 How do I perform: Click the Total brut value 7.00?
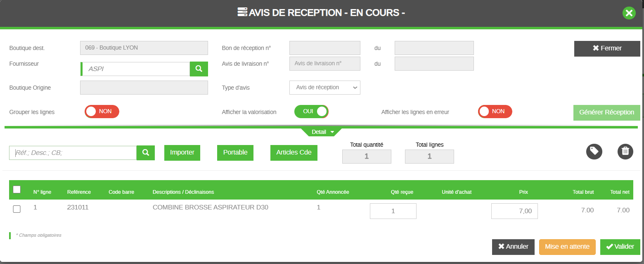[x=587, y=210]
